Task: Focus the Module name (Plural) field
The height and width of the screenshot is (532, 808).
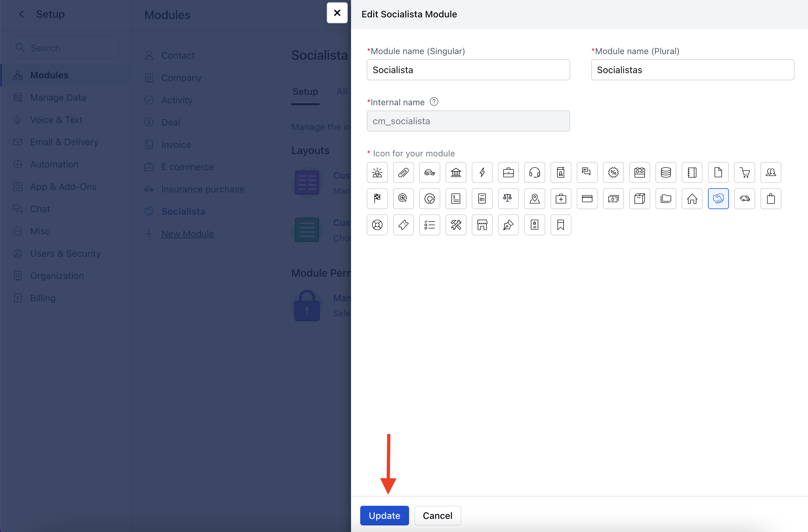Action: [692, 70]
